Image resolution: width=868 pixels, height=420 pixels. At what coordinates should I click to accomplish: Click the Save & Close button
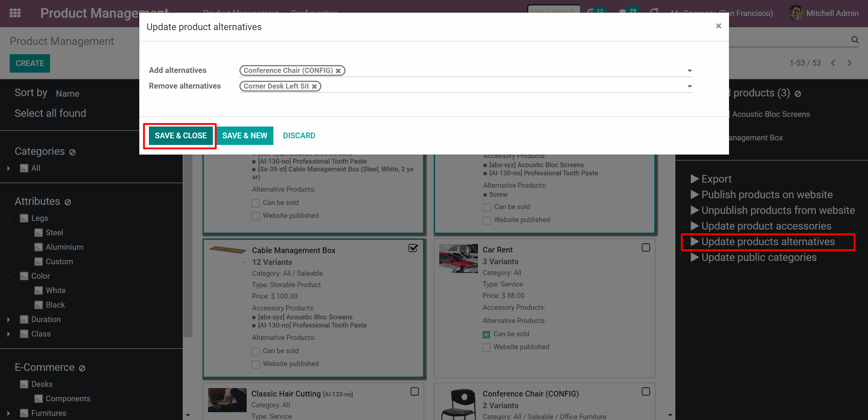181,136
